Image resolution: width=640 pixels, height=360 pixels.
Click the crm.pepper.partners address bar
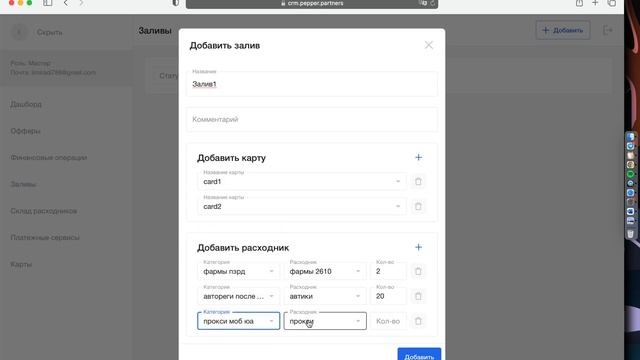tap(312, 4)
